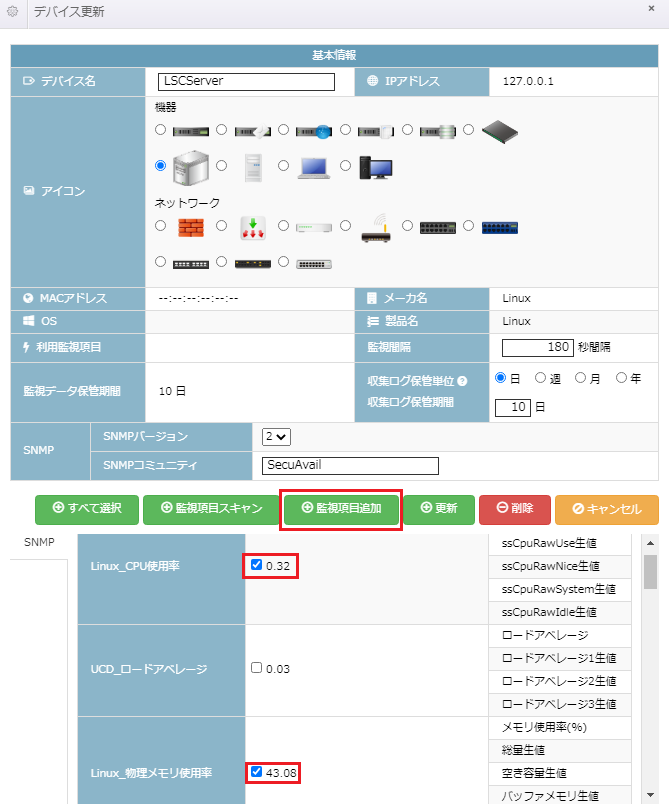Open the gear icon in the title bar
The height and width of the screenshot is (805, 669).
(x=13, y=11)
